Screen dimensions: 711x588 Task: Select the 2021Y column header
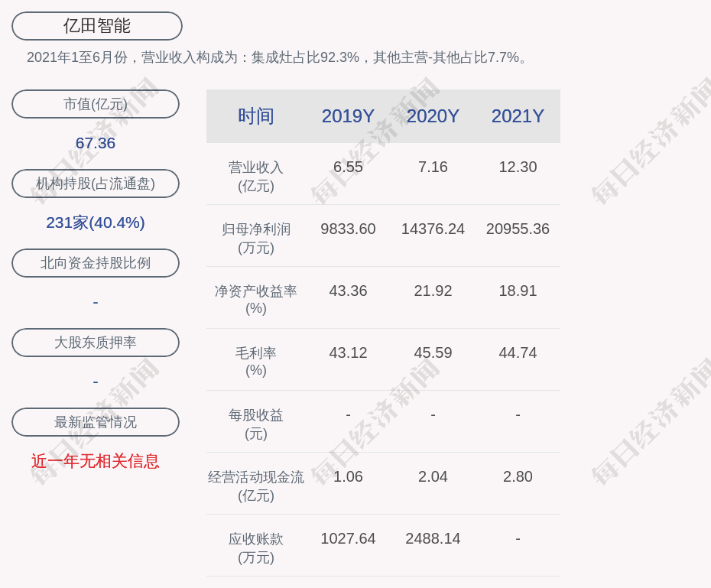coord(518,116)
